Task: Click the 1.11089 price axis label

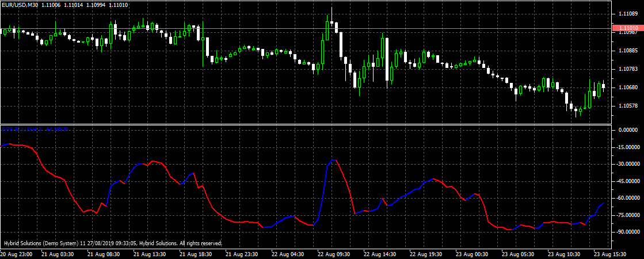Action: (x=627, y=14)
